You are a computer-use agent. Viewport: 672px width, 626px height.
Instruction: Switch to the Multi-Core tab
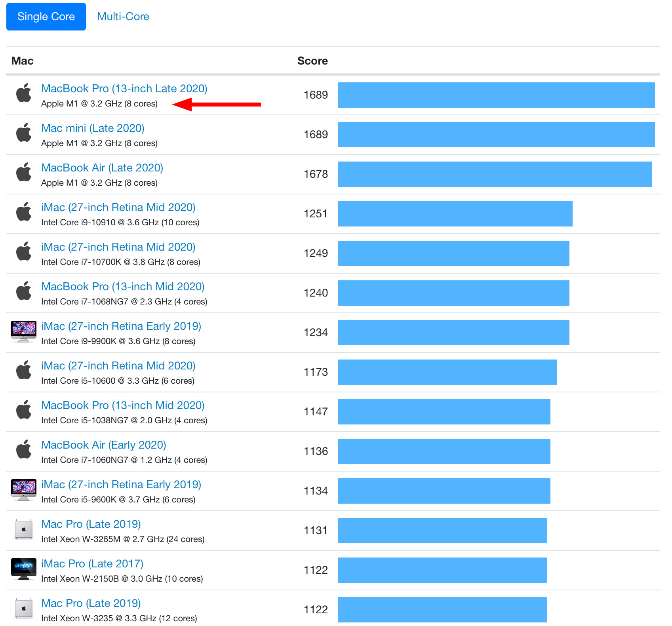(x=123, y=16)
